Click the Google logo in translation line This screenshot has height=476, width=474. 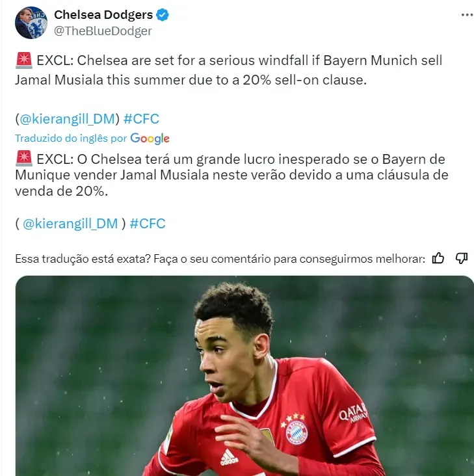tap(150, 139)
